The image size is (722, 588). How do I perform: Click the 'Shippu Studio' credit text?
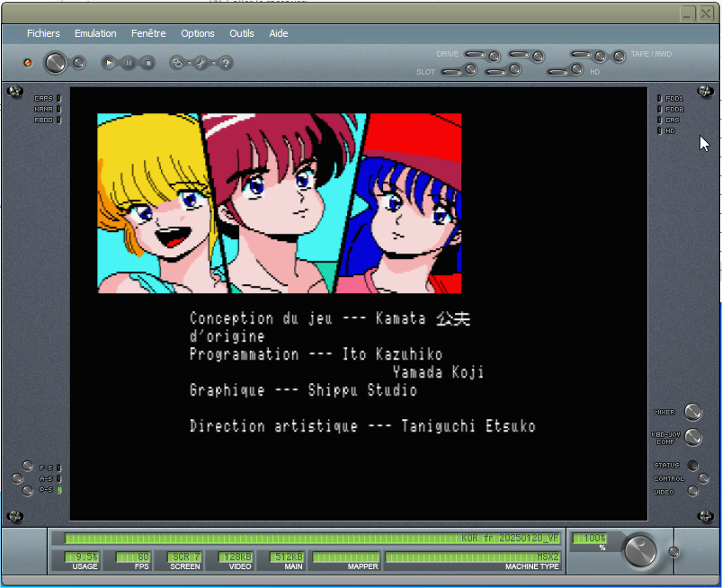(362, 390)
